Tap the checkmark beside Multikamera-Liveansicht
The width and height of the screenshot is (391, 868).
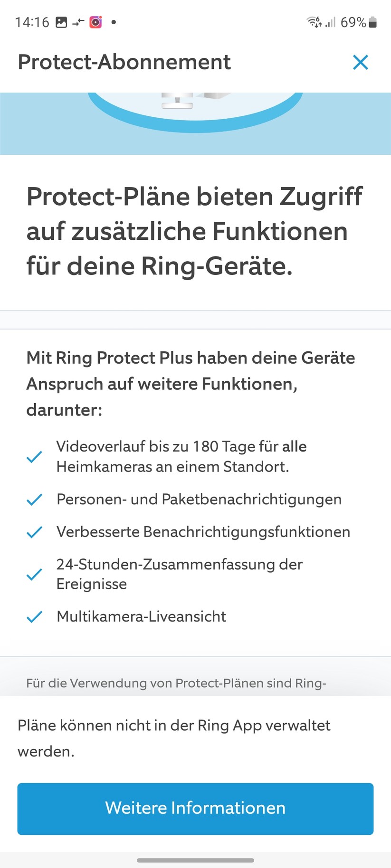(34, 617)
